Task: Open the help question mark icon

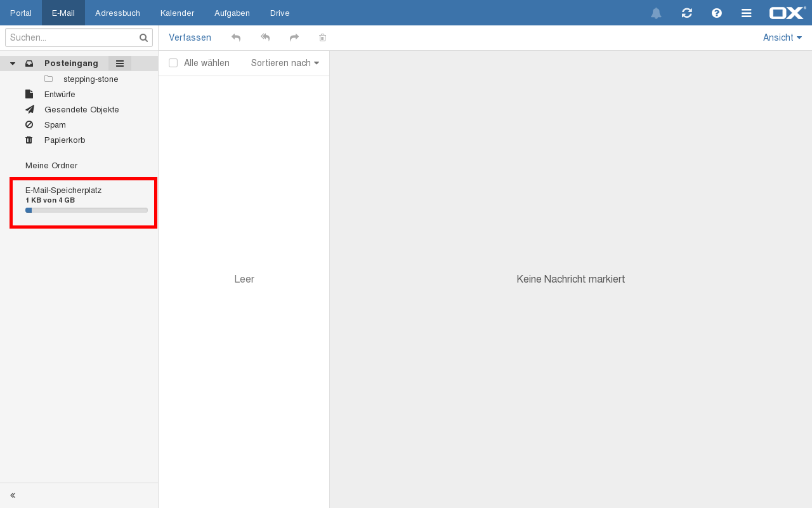Action: [x=717, y=13]
